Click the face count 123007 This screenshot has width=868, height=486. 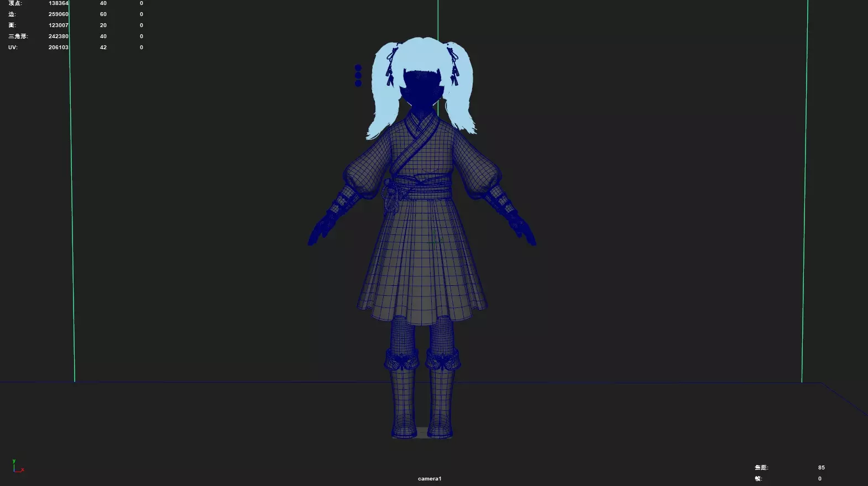[x=59, y=25]
